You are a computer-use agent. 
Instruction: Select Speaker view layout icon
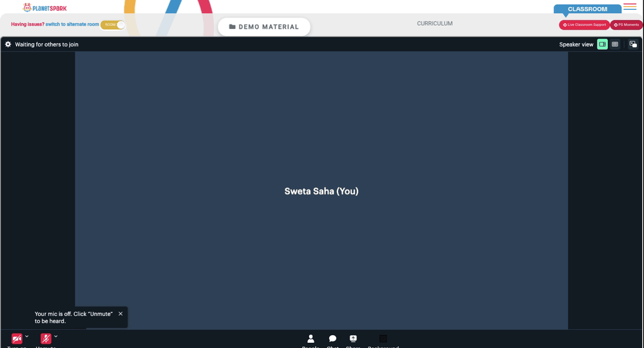tap(602, 44)
